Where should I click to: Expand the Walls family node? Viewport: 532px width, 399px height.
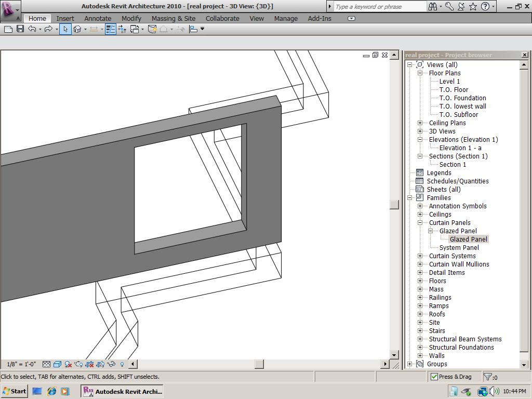(420, 356)
